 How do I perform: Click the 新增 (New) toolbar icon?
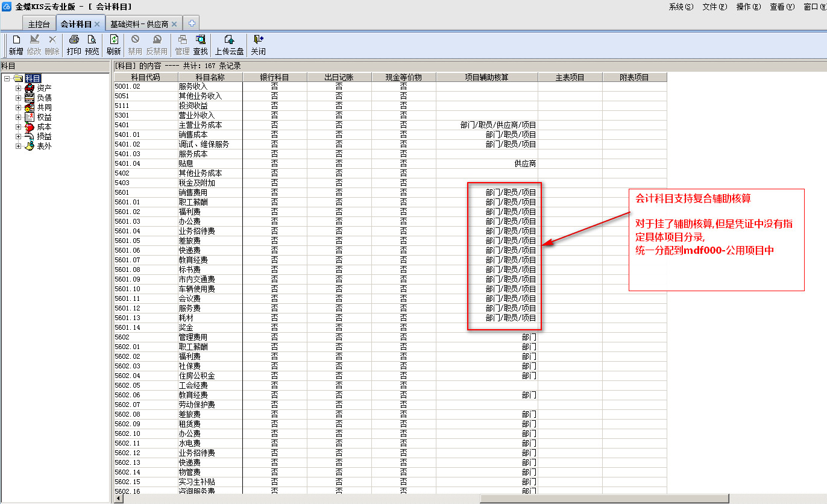tap(16, 40)
